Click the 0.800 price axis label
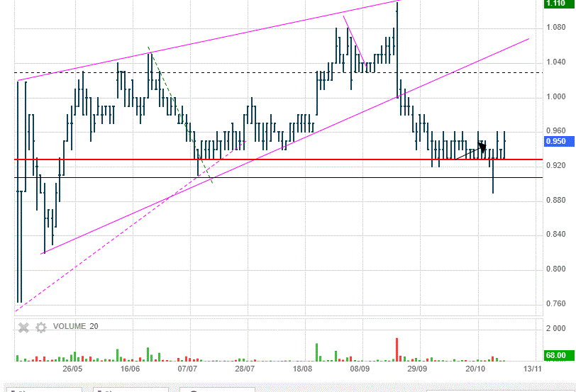 556,269
